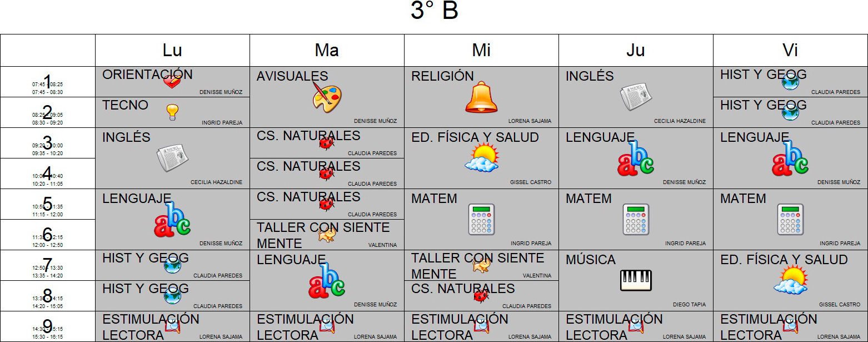The image size is (868, 342).
Task: Click Thursday ESTIMULACIÓN LECTORA cell
Action: point(636,326)
